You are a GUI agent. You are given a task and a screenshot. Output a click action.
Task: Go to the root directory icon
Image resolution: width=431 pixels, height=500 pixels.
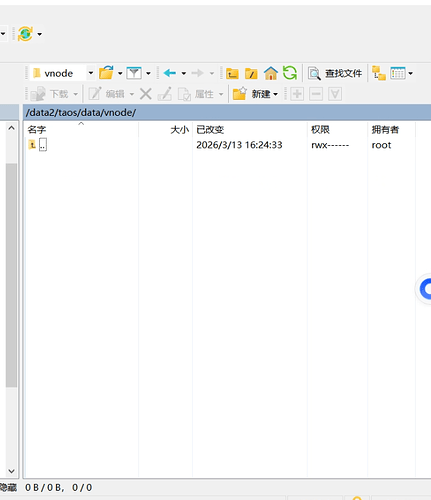(251, 73)
